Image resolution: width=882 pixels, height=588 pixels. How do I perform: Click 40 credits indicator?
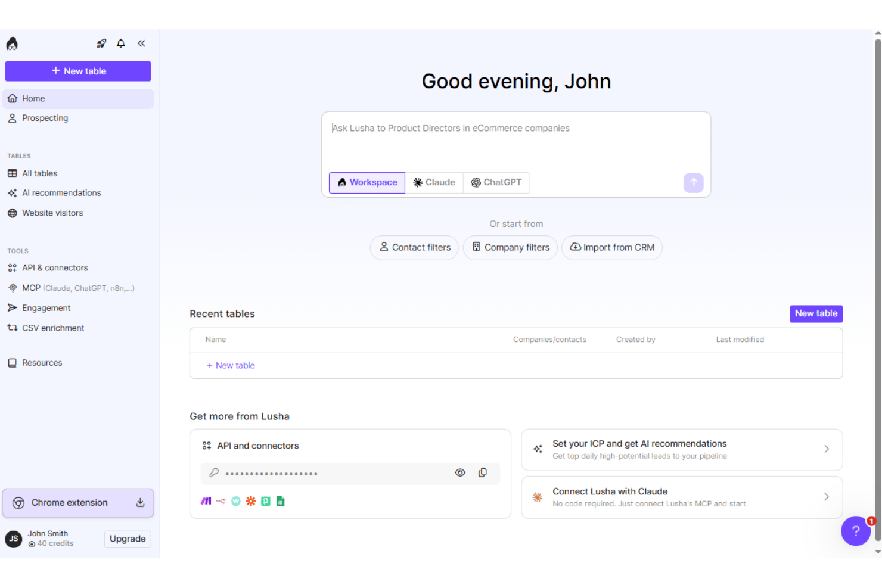(51, 544)
